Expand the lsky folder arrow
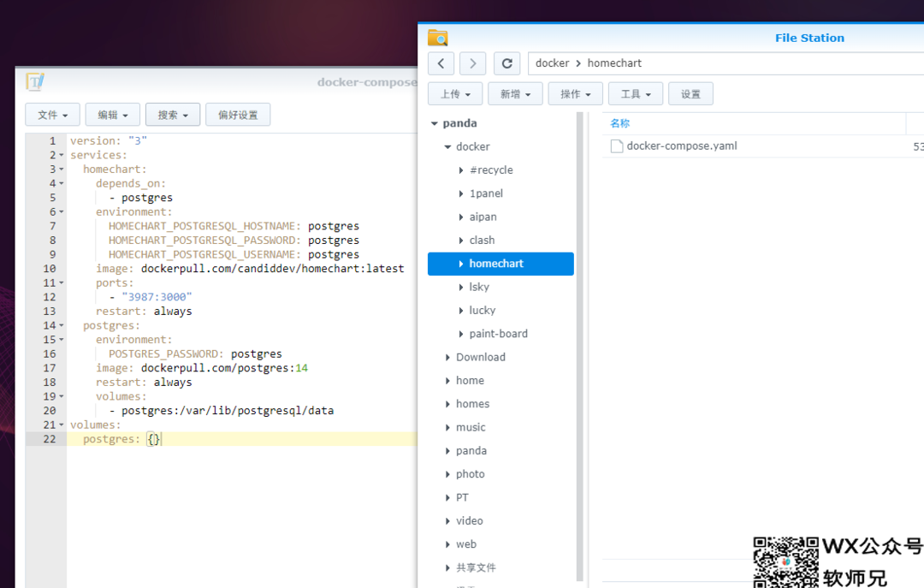Viewport: 924px width, 588px height. (461, 288)
